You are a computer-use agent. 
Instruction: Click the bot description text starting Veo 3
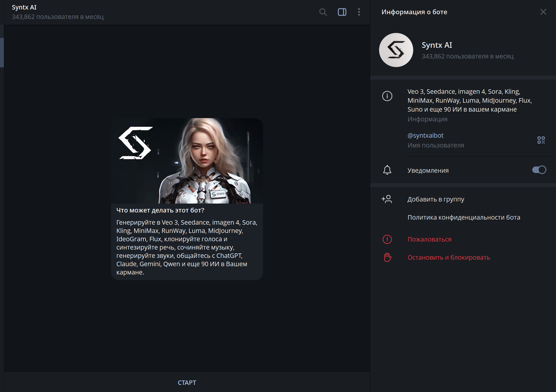click(x=469, y=101)
